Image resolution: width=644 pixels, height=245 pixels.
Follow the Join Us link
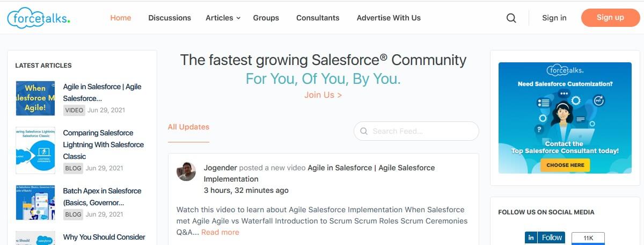[x=323, y=95]
